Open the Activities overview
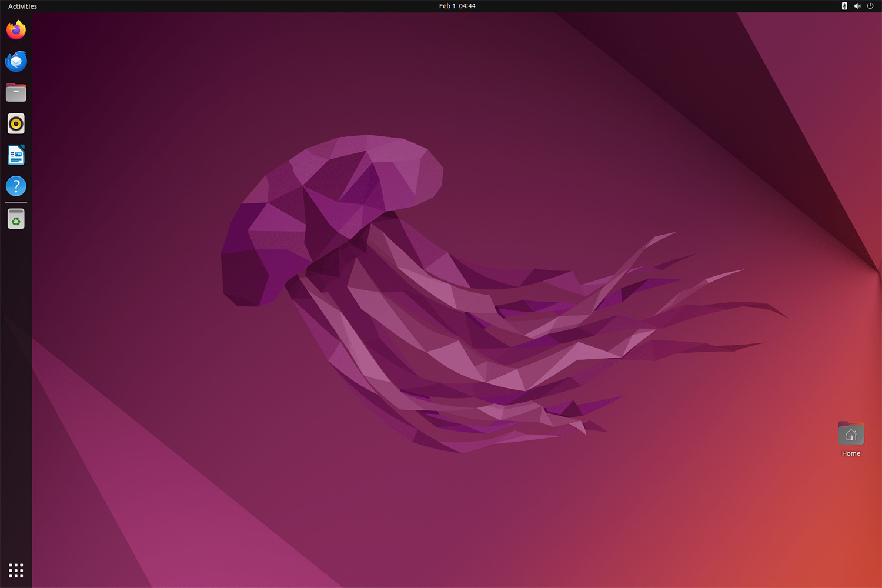Viewport: 882px width, 588px height. pyautogui.click(x=22, y=6)
